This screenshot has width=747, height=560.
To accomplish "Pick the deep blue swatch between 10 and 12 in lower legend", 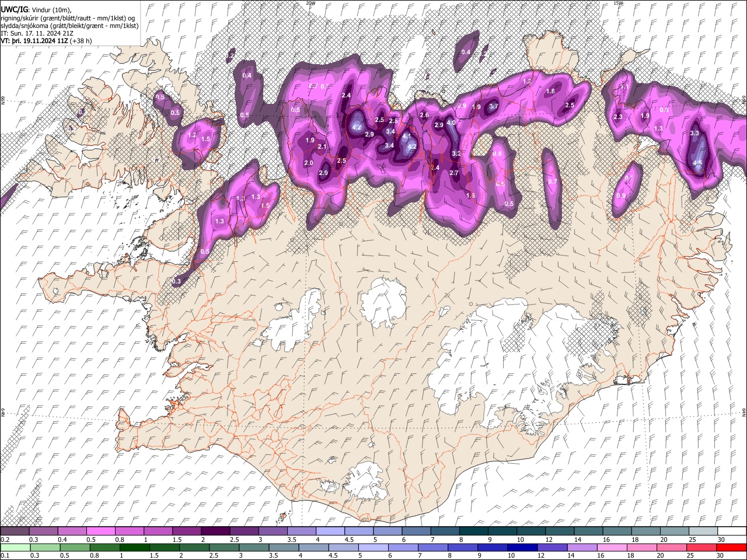I will [x=522, y=547].
